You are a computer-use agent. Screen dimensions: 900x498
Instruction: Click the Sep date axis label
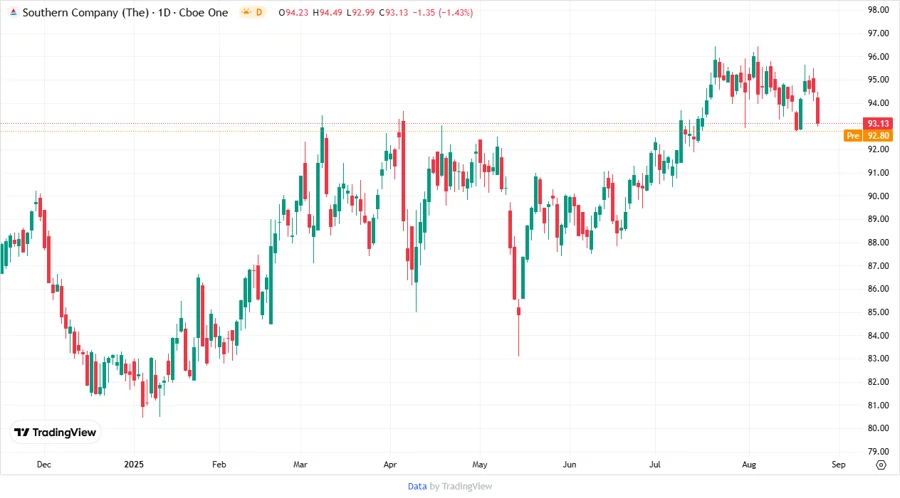click(x=838, y=464)
